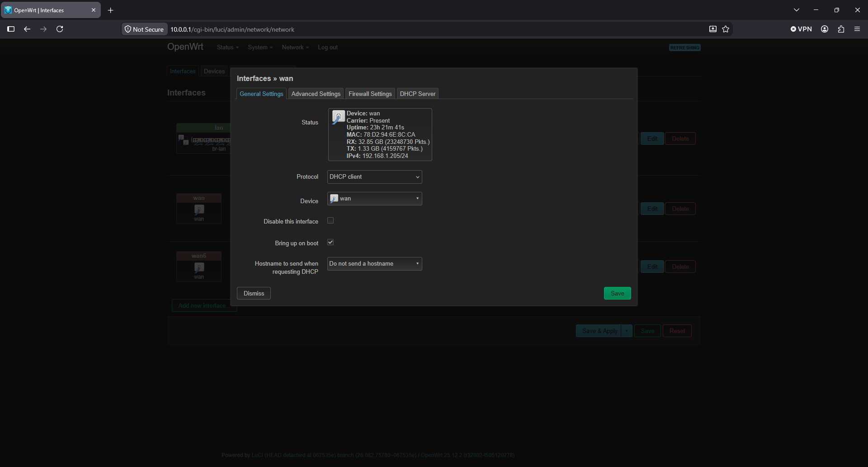The image size is (868, 467).
Task: Click the wan device icon in Status box
Action: pyautogui.click(x=338, y=117)
